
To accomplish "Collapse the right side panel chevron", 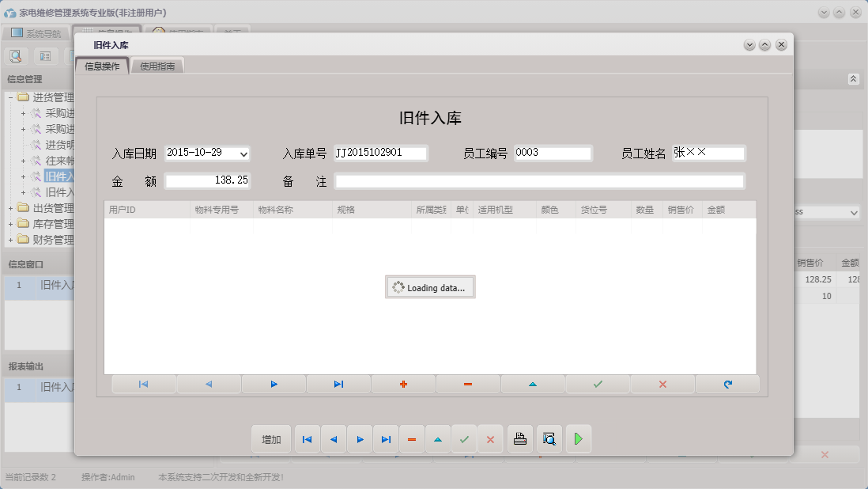I will (x=852, y=79).
